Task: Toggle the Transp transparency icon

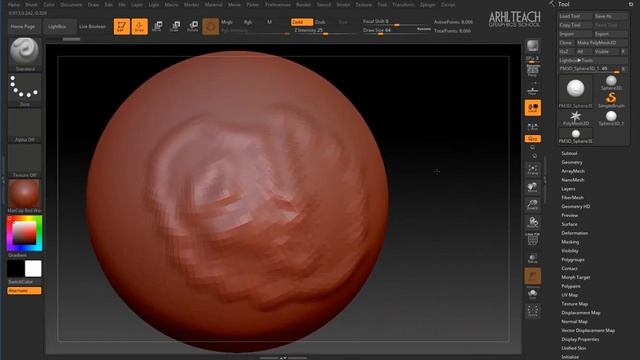Action: pyautogui.click(x=533, y=258)
